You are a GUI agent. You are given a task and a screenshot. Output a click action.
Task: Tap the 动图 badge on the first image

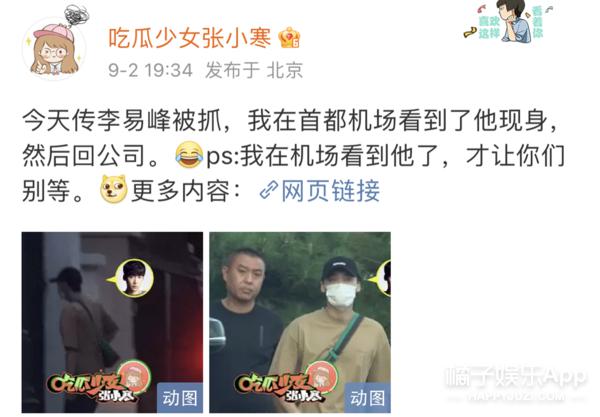coord(180,398)
